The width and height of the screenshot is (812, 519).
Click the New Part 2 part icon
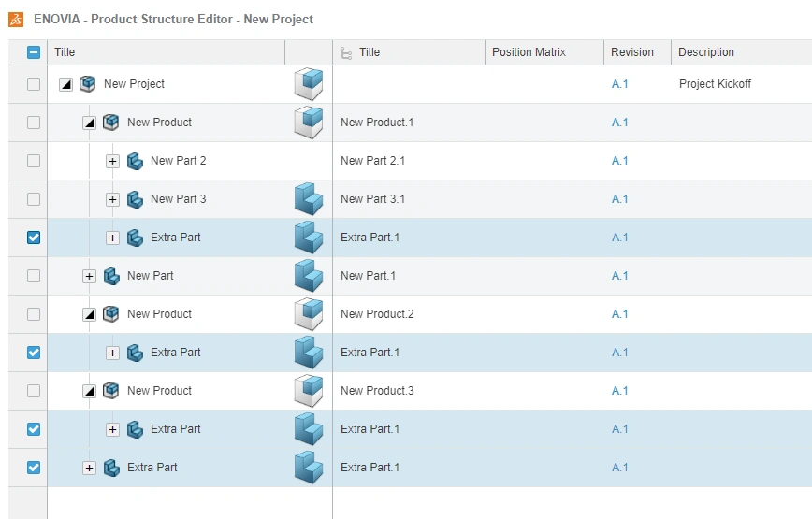click(135, 161)
